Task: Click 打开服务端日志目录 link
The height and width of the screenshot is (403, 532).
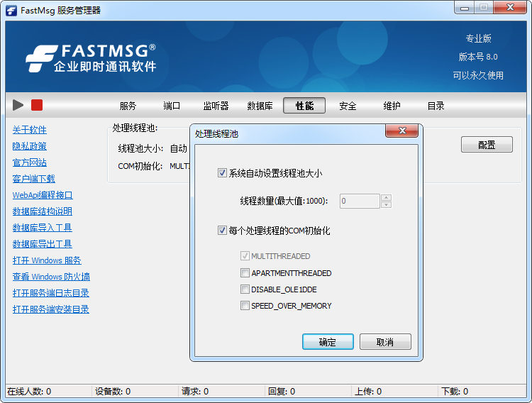Action: [x=51, y=292]
